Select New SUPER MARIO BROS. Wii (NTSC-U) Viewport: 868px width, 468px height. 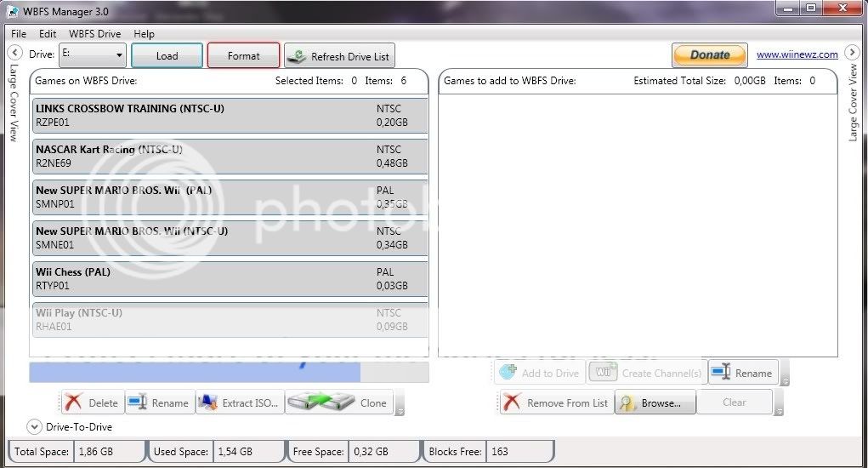[x=230, y=237]
